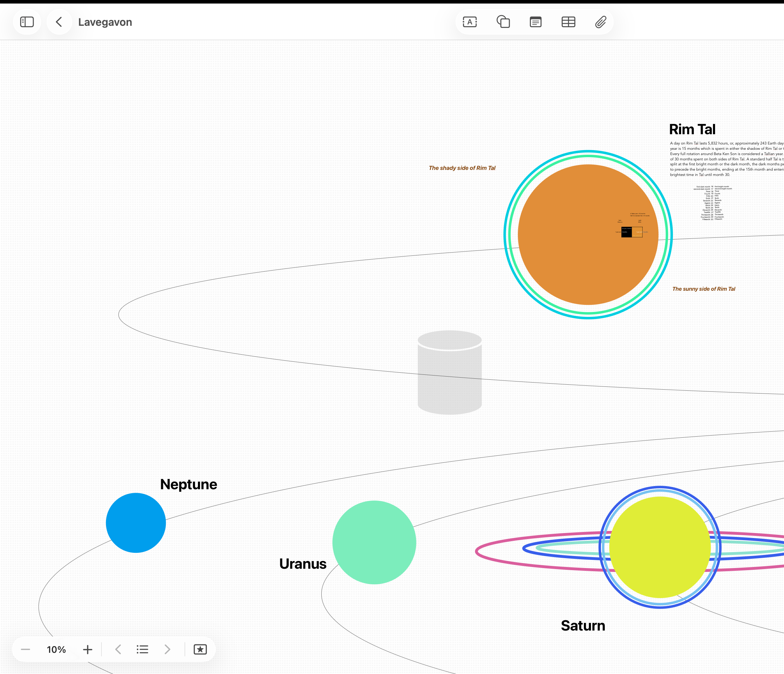This screenshot has width=784, height=674.
Task: Open the 10% zoom level menu
Action: [56, 649]
